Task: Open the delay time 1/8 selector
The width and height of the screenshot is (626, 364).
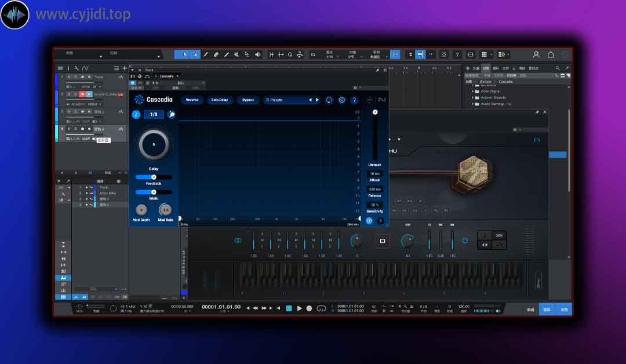Action: click(x=154, y=115)
